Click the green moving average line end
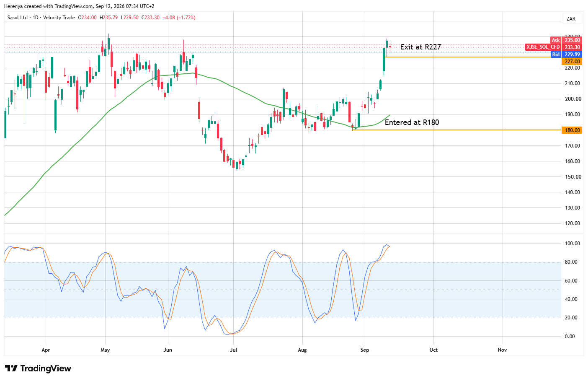588x381 pixels. 389,115
